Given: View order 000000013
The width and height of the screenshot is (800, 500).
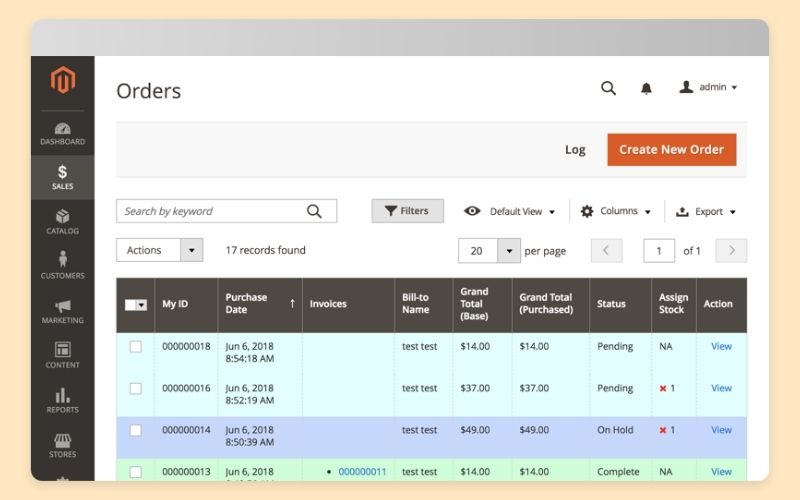Looking at the screenshot, I should click(x=721, y=472).
